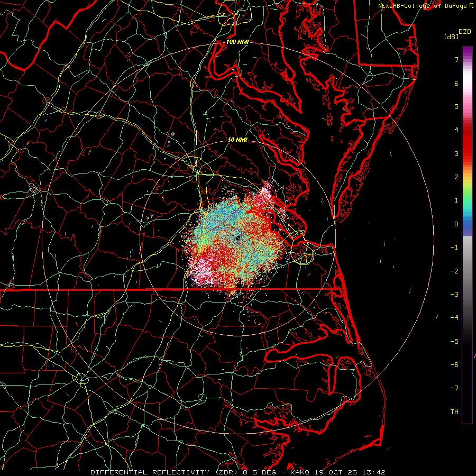Click the -5 dB tick label on scale
476x476 pixels.
(454, 342)
